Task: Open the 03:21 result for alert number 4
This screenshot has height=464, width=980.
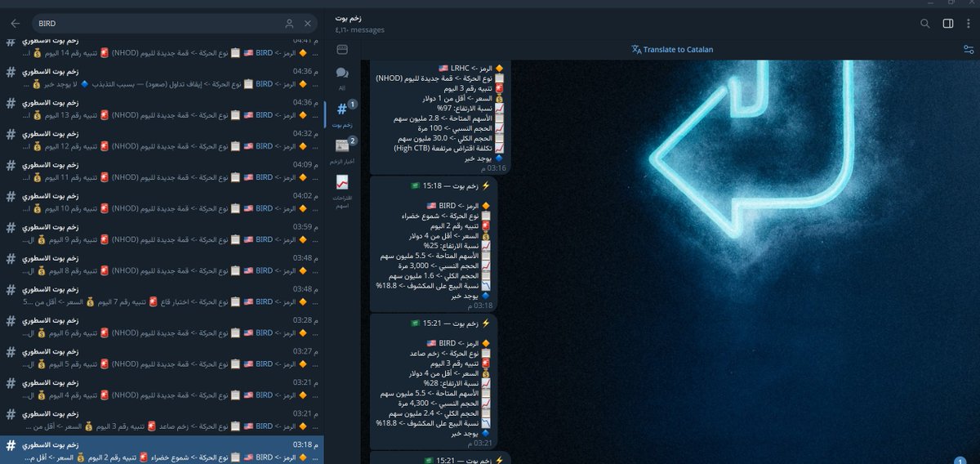Action: (x=162, y=388)
